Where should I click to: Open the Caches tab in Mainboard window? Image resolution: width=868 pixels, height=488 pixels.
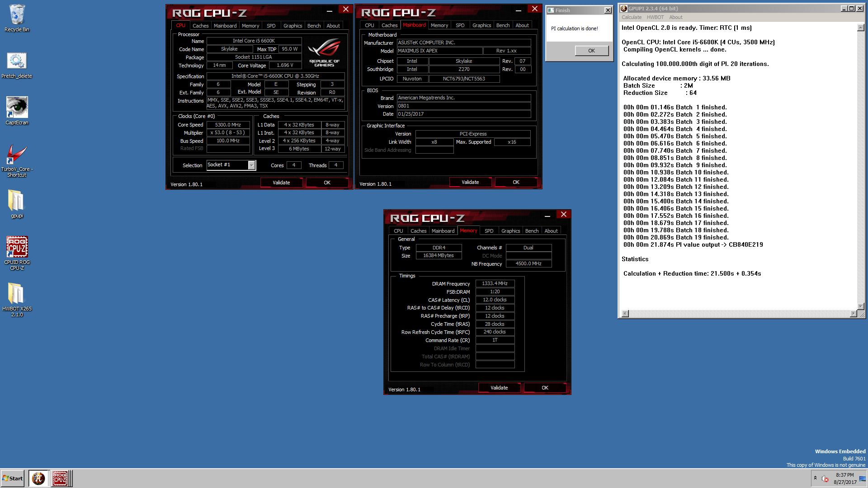coord(389,25)
